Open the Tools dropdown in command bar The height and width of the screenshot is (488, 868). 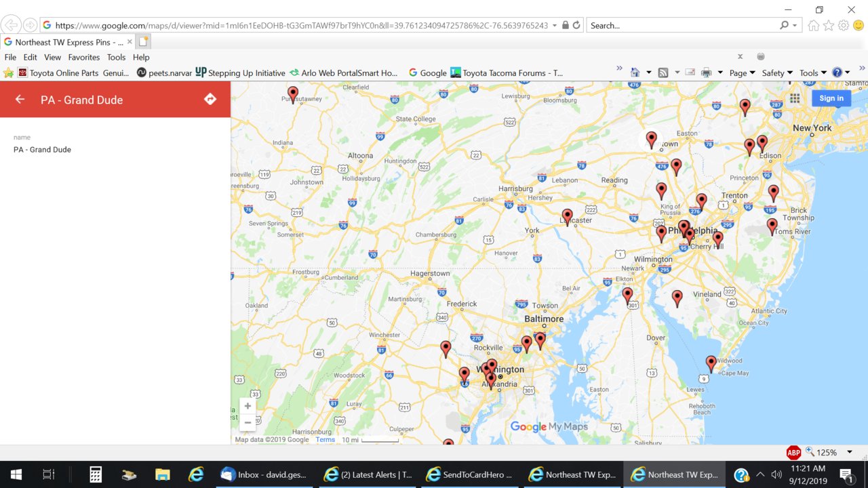pos(812,73)
